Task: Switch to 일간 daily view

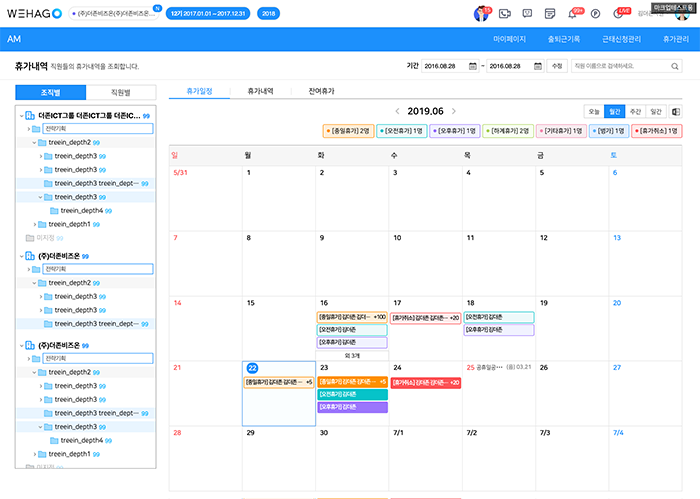Action: click(x=656, y=111)
